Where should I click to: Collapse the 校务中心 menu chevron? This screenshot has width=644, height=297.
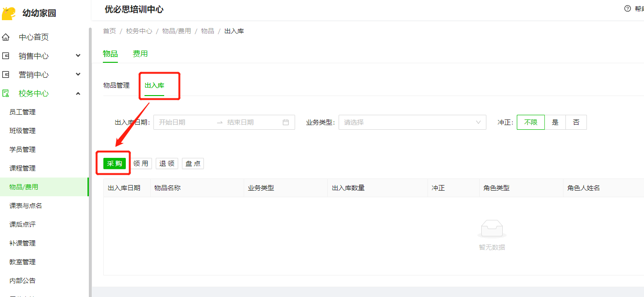click(78, 93)
